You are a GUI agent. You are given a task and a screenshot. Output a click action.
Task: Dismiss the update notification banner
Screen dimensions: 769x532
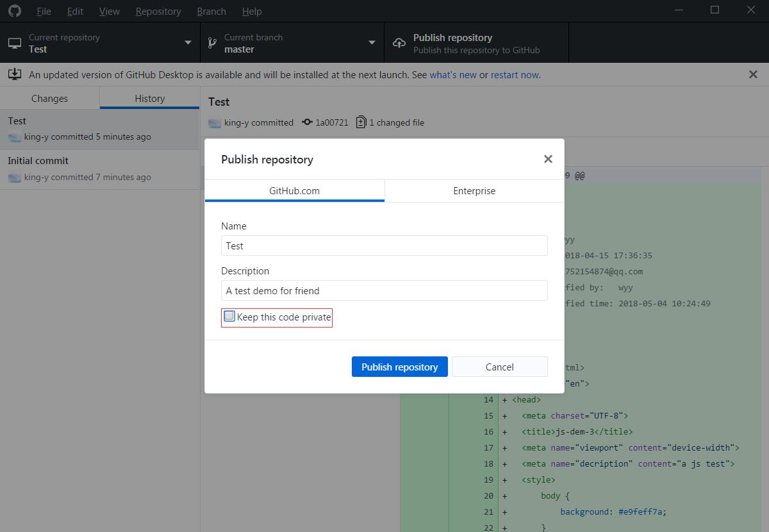coord(753,74)
